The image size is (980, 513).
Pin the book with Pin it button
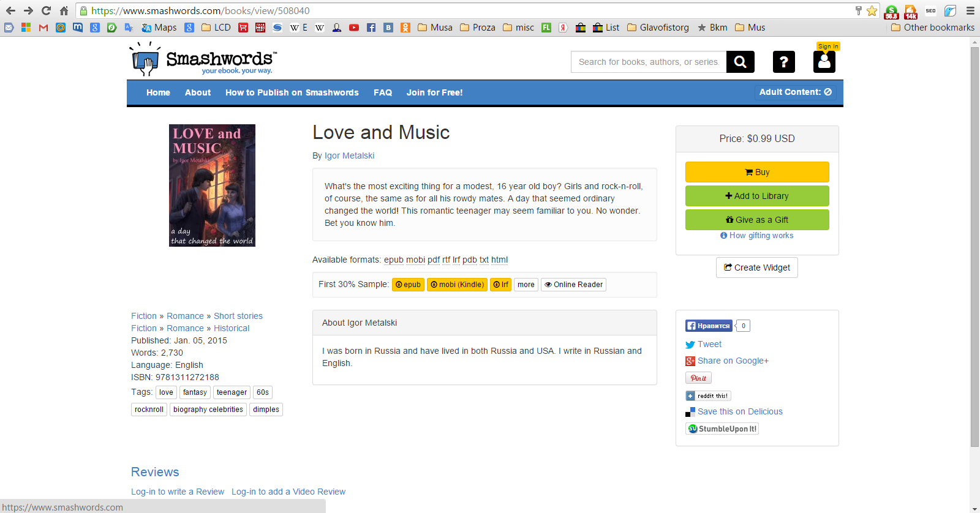(x=698, y=378)
